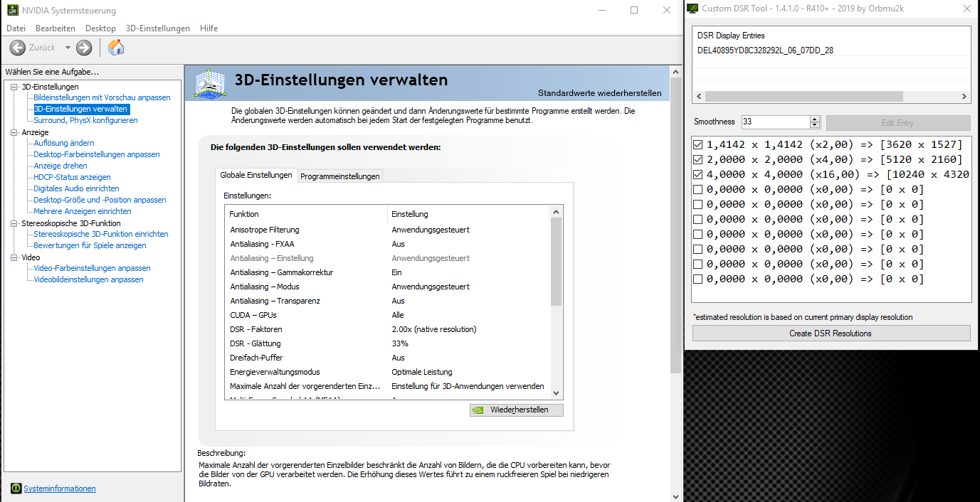Collapse the 3D-Einstellungen tree node

(14, 87)
